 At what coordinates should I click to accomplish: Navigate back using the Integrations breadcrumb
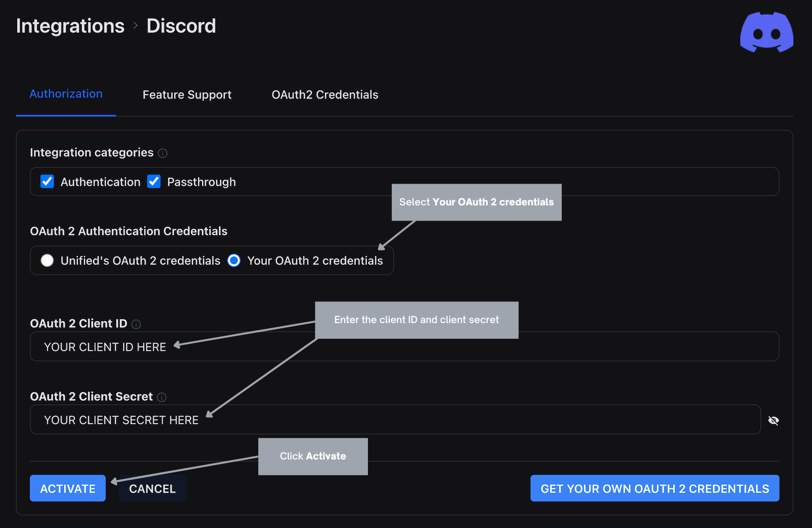pos(70,26)
